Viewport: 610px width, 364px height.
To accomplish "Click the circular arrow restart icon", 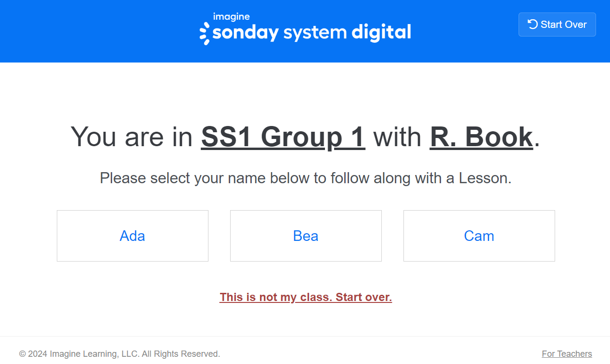I will [532, 24].
